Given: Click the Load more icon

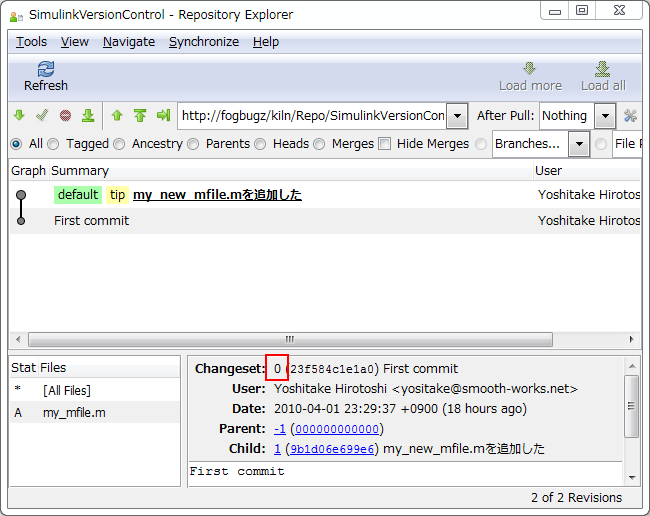Looking at the screenshot, I should pos(530,69).
